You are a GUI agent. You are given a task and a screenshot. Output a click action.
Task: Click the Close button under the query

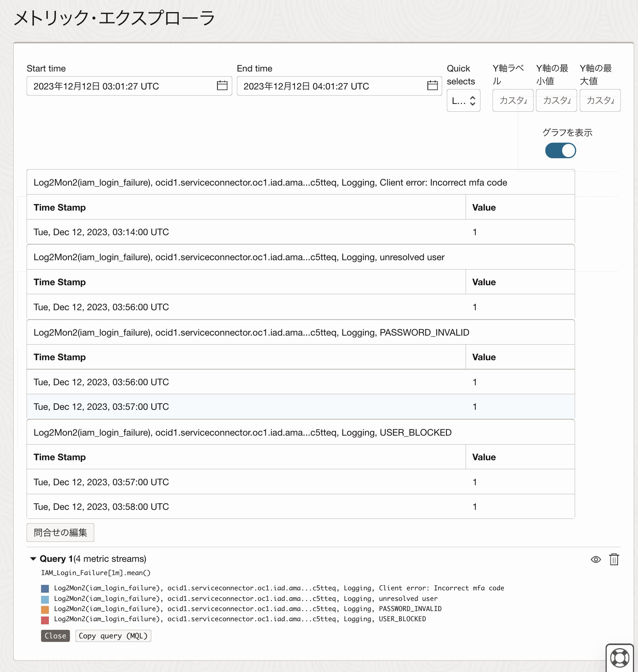tap(55, 636)
